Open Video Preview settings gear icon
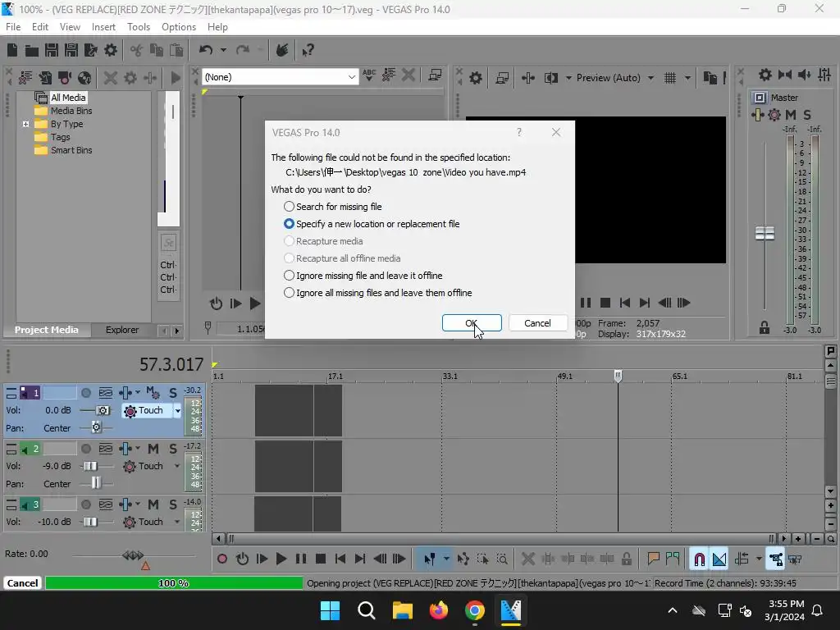This screenshot has width=840, height=630. [476, 78]
